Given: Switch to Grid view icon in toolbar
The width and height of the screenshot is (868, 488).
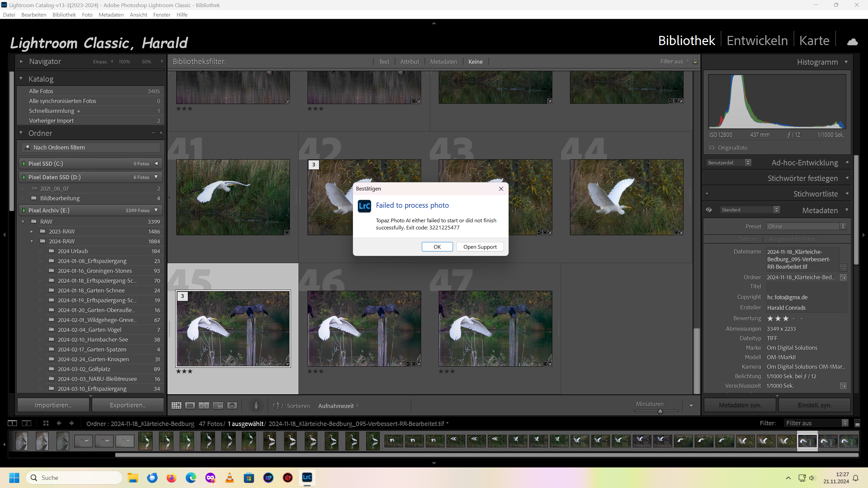Looking at the screenshot, I should 176,406.
